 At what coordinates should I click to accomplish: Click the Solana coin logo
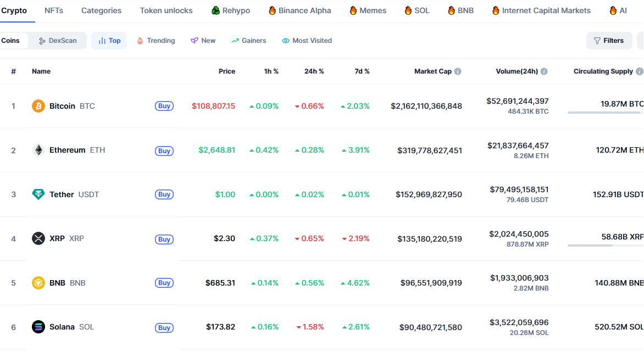pyautogui.click(x=38, y=327)
